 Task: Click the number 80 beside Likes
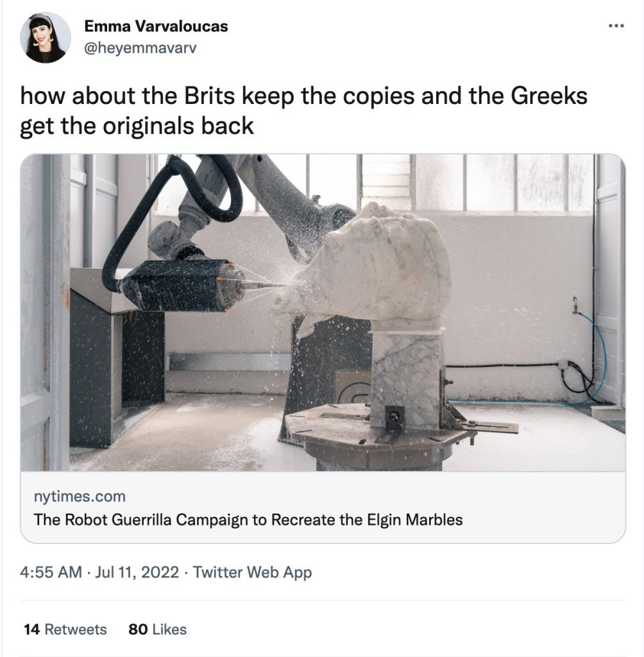(x=138, y=629)
